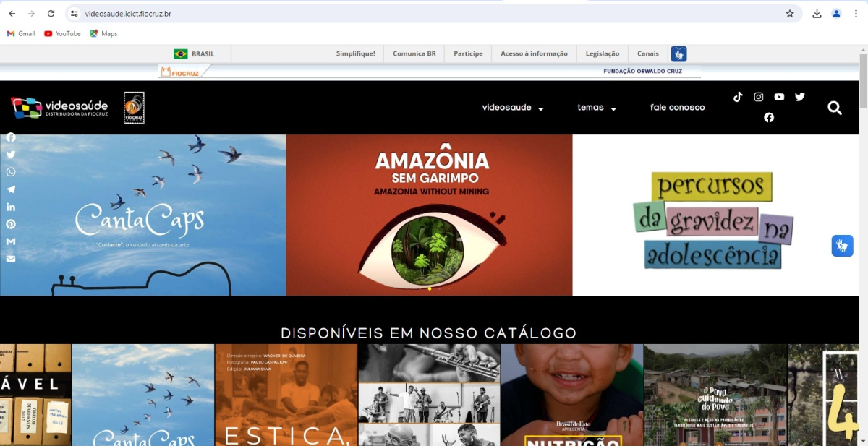Open the Nutrição catalog thumbnail

[572, 395]
